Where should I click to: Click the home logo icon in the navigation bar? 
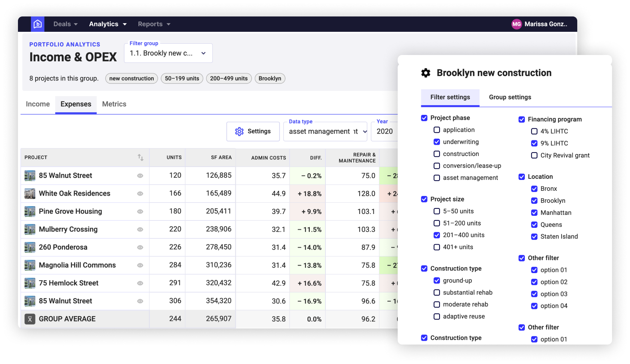tap(37, 24)
